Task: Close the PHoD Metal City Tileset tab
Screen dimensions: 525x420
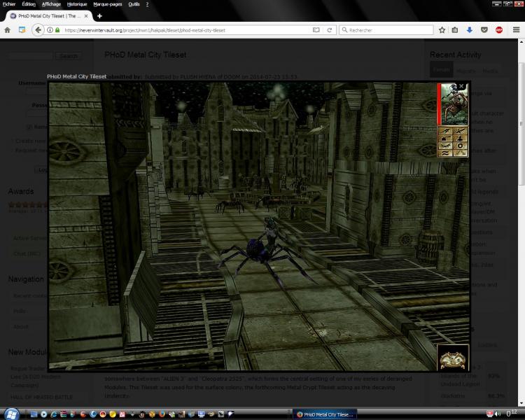Action: [86, 15]
